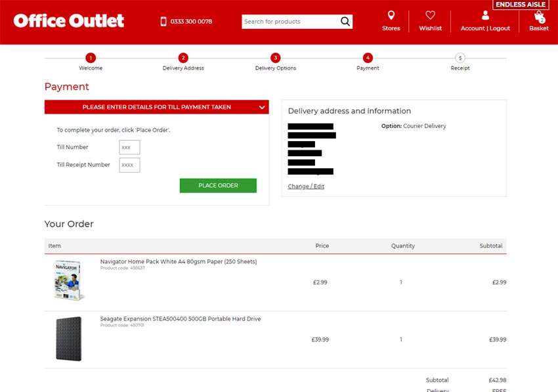Click the Item column header
The height and width of the screenshot is (392, 558).
pyautogui.click(x=54, y=246)
